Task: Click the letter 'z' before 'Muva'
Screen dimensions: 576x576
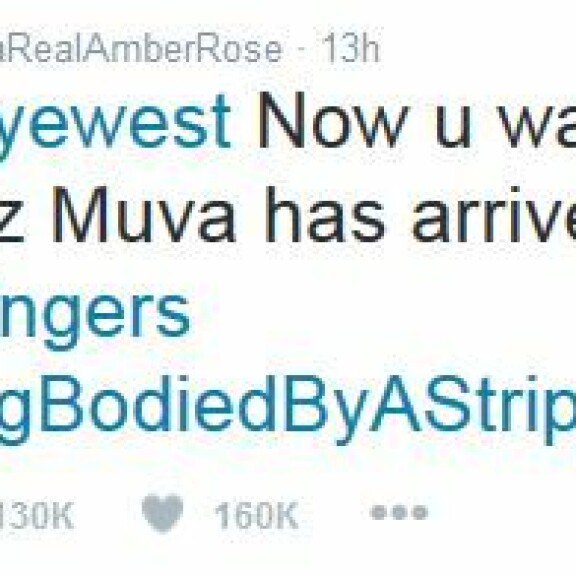Action: [x=11, y=222]
